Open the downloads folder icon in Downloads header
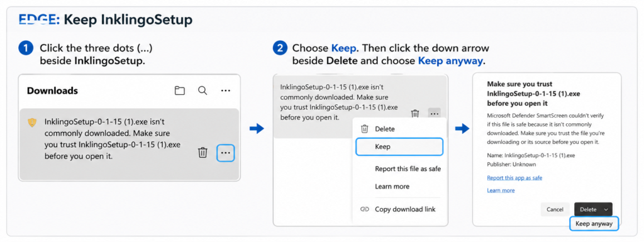The image size is (644, 242). (179, 91)
